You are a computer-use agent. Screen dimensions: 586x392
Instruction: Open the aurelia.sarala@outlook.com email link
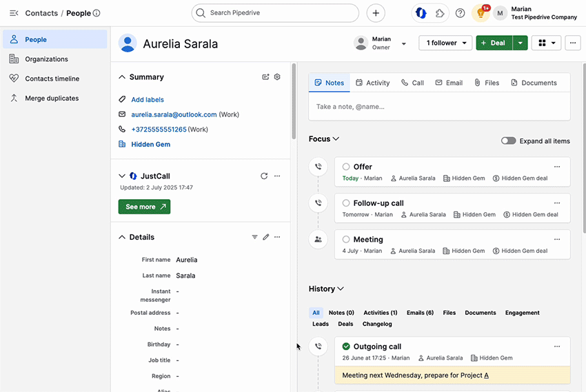[174, 114]
